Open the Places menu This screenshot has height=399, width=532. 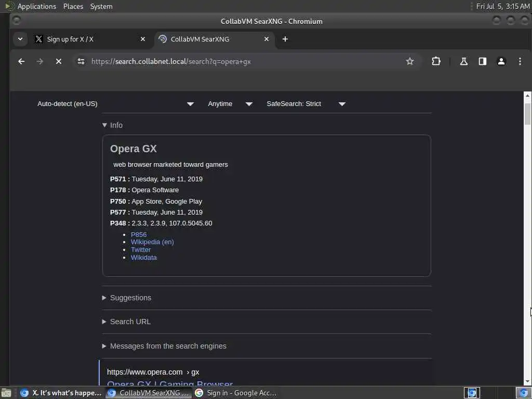(73, 6)
